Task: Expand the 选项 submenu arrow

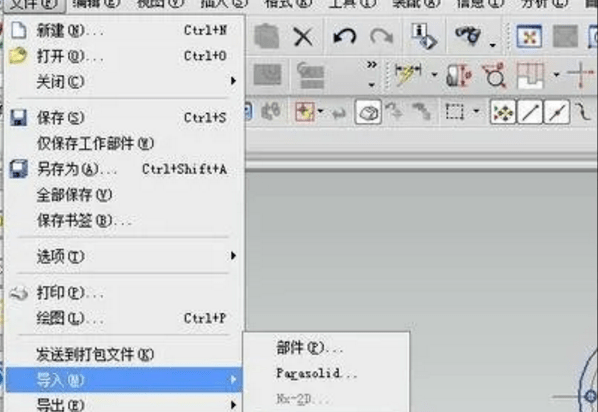Action: [233, 256]
